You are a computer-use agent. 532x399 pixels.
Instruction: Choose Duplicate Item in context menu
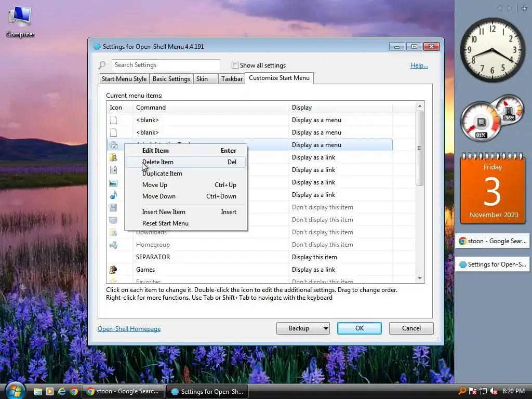click(x=186, y=174)
